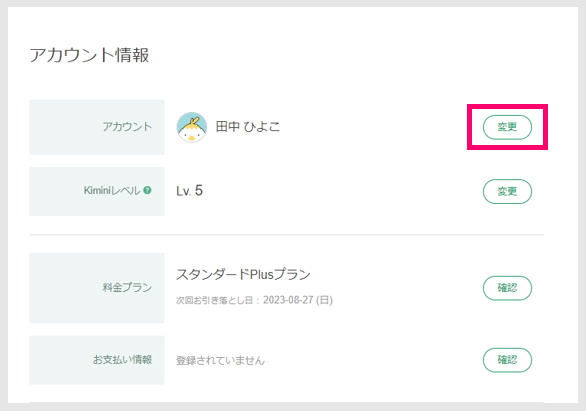Click the アカウント row label cell
586x411 pixels.
(x=97, y=127)
